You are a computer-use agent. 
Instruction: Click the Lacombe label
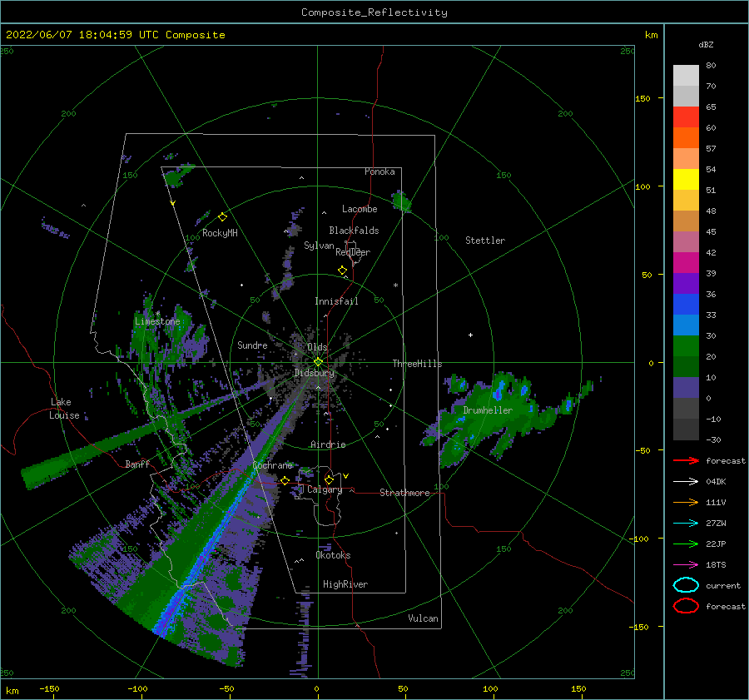pos(360,209)
